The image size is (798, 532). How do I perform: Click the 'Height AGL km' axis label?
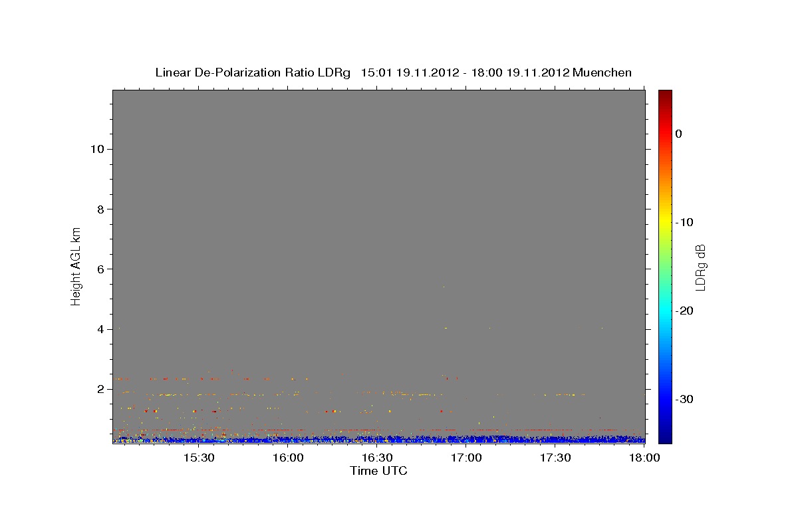(76, 266)
